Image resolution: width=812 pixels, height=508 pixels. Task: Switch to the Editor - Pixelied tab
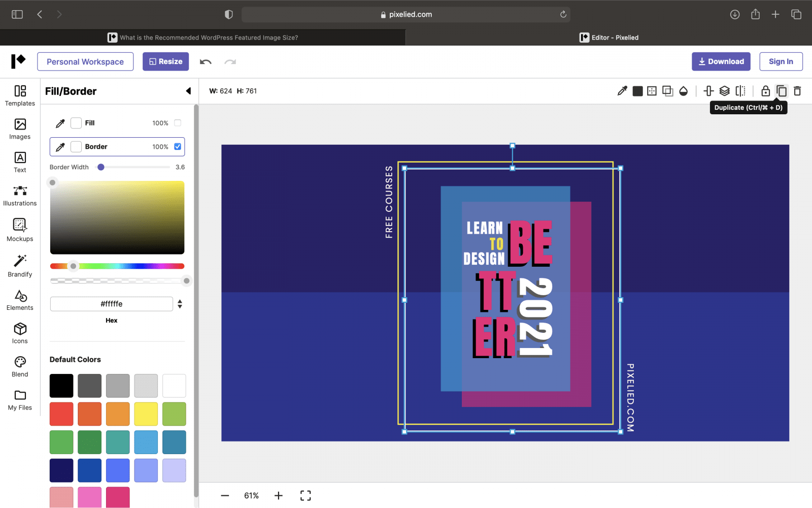coord(608,37)
